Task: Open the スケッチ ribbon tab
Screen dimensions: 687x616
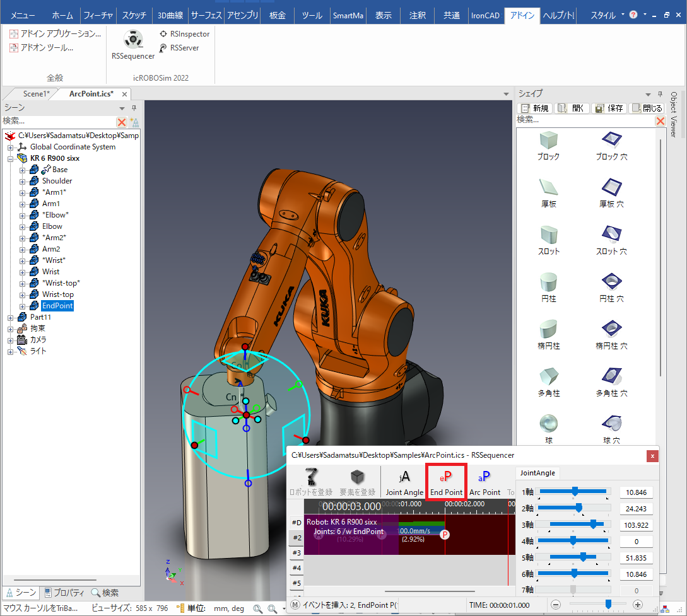Action: point(134,15)
